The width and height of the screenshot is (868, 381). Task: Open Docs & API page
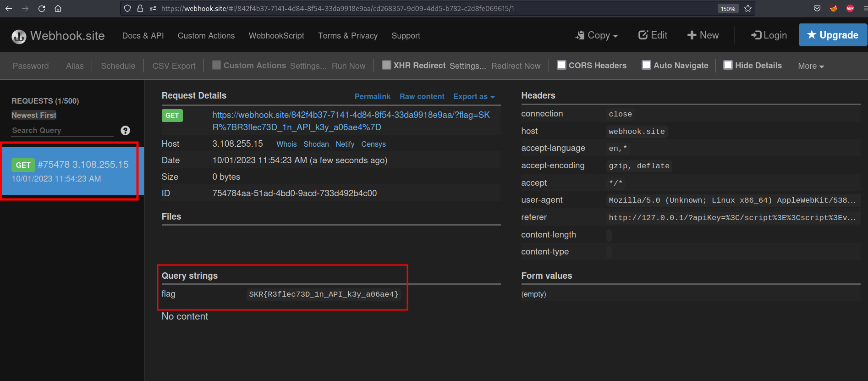pos(143,36)
